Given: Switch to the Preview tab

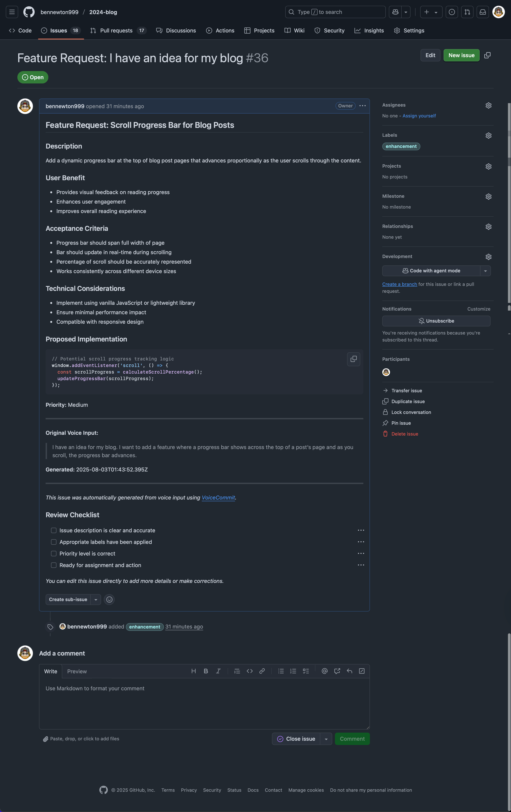Looking at the screenshot, I should tap(77, 671).
